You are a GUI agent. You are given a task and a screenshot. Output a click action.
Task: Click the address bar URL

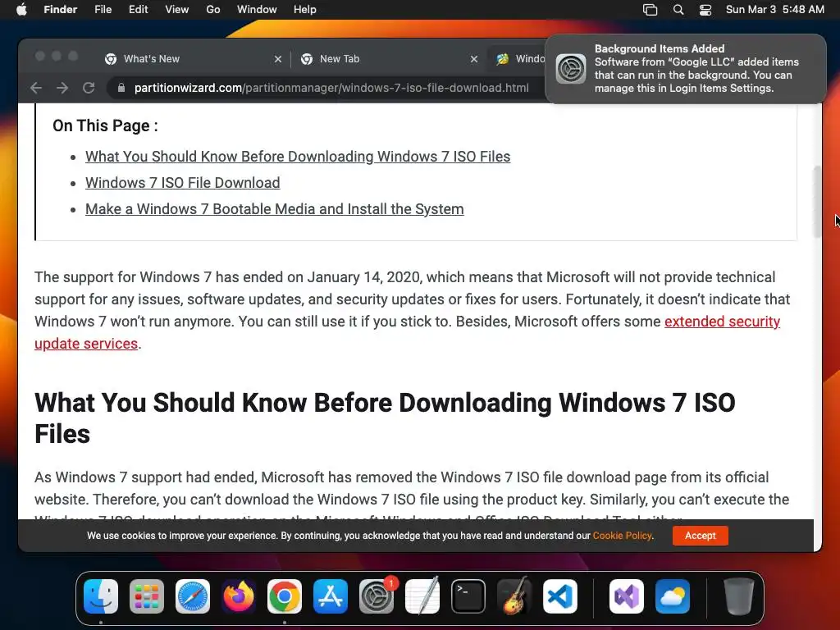[331, 88]
